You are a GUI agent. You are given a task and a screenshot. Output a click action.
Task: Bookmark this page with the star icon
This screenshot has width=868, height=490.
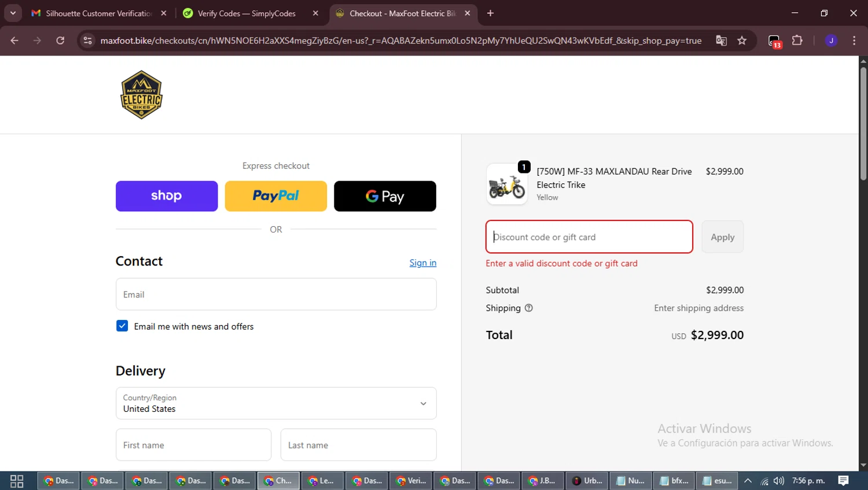[742, 40]
